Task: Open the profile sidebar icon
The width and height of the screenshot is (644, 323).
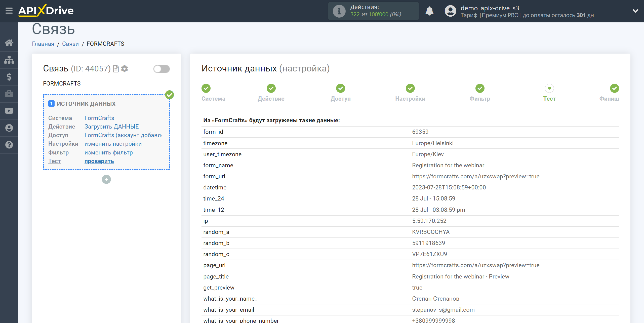Action: point(9,128)
